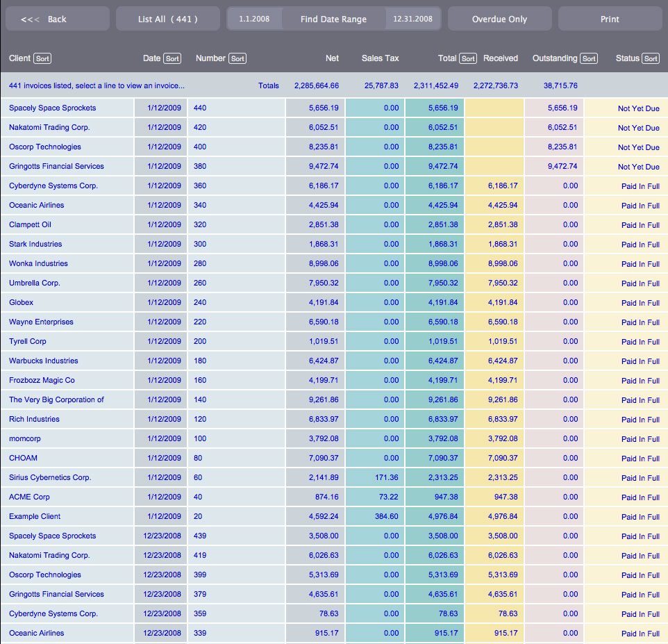
Task: Open the Clampett Oil invoice row
Action: (334, 224)
